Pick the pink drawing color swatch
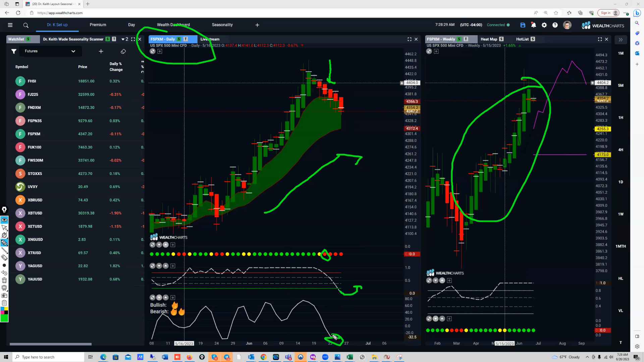 pyautogui.click(x=2, y=312)
